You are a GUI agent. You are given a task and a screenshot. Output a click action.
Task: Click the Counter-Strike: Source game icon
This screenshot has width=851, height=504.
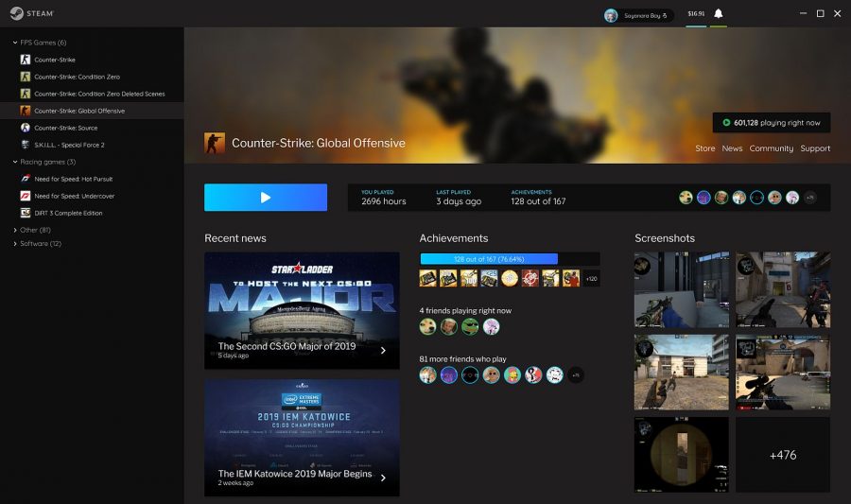[x=26, y=128]
